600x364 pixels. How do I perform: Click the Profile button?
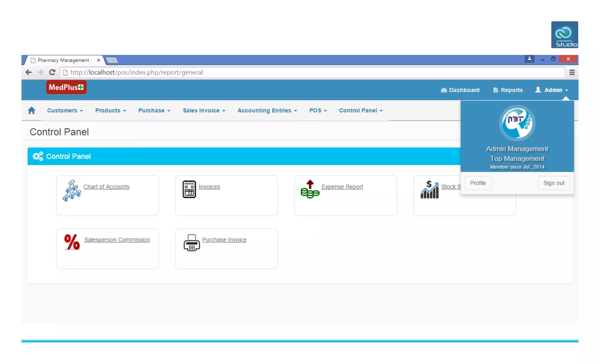[478, 183]
